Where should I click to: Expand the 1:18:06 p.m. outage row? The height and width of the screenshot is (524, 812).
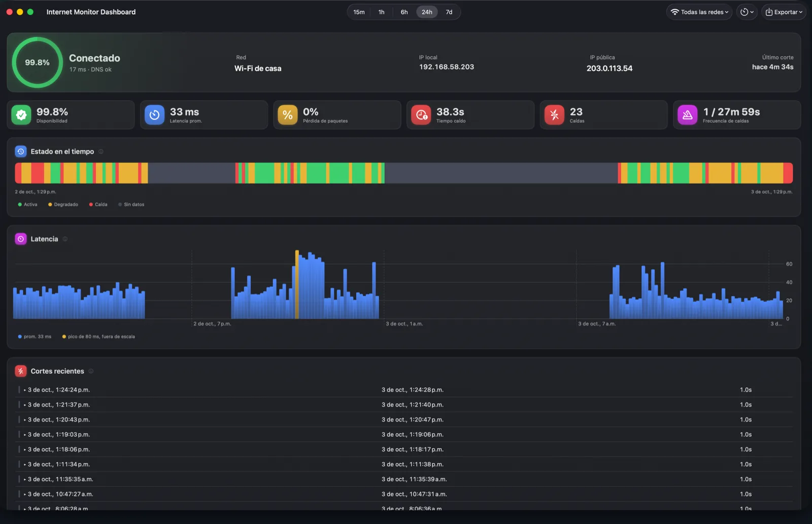click(24, 449)
